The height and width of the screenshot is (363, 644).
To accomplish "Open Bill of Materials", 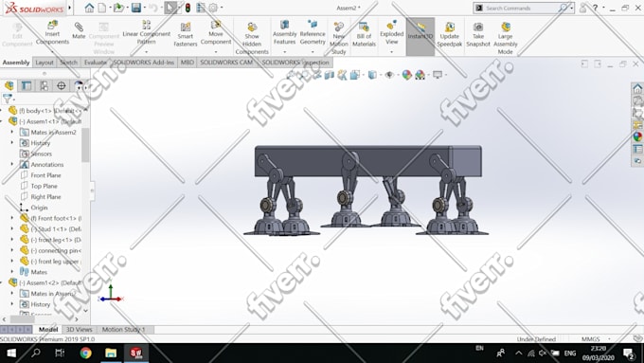I will pyautogui.click(x=364, y=34).
